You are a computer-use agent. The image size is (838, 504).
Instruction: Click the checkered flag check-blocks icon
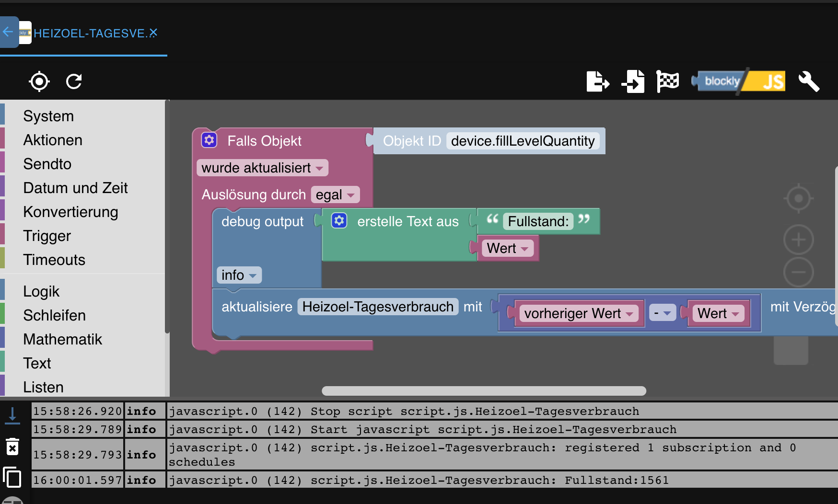(x=667, y=81)
